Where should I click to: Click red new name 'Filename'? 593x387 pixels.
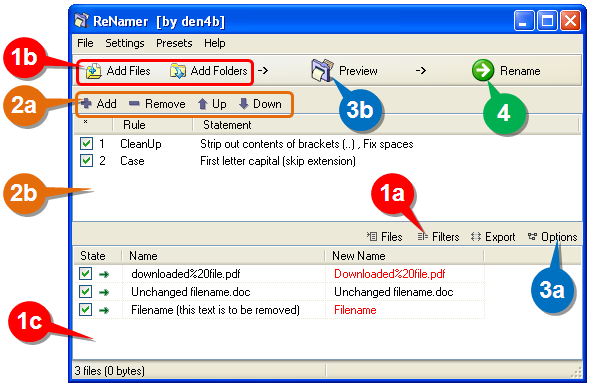355,310
